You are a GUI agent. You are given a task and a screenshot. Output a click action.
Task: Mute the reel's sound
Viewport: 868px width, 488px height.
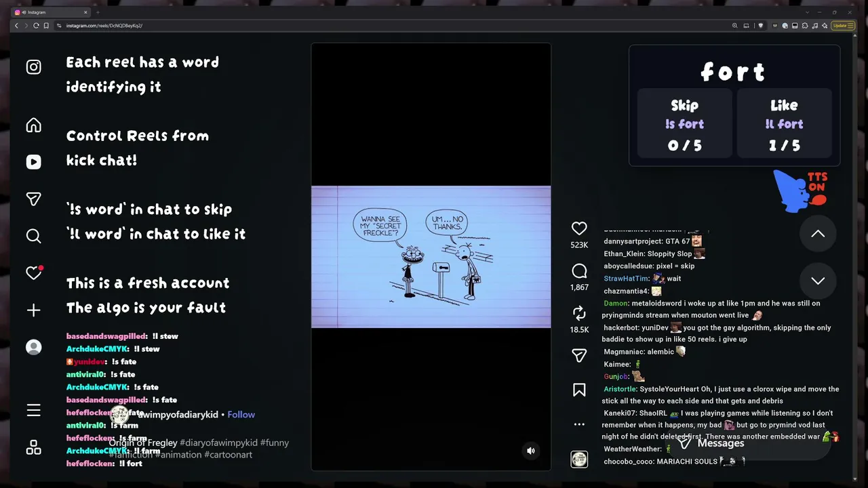(531, 451)
